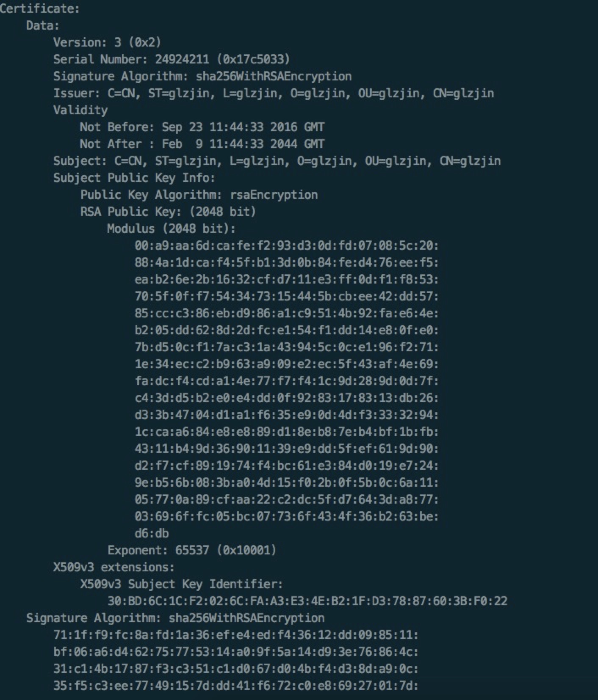
Task: Click the "RSA Public Key: (2048 bit)" line
Action: point(168,212)
